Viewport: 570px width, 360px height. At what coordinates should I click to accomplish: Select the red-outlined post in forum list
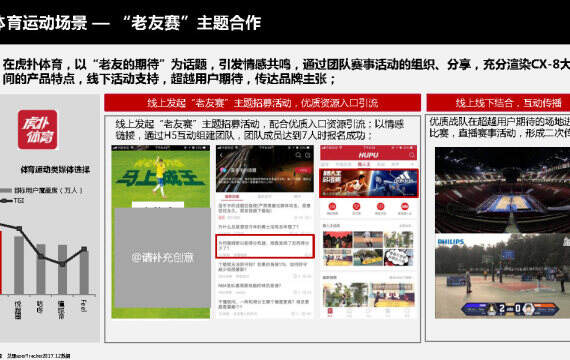pyautogui.click(x=265, y=246)
